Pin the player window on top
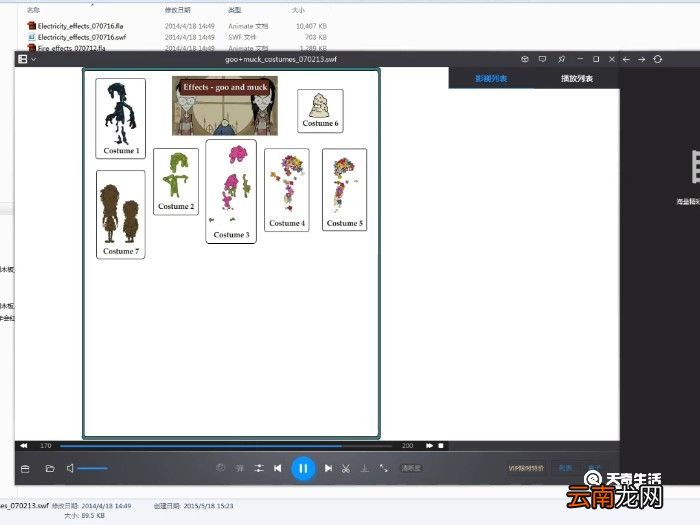Image resolution: width=700 pixels, height=525 pixels. [x=561, y=59]
